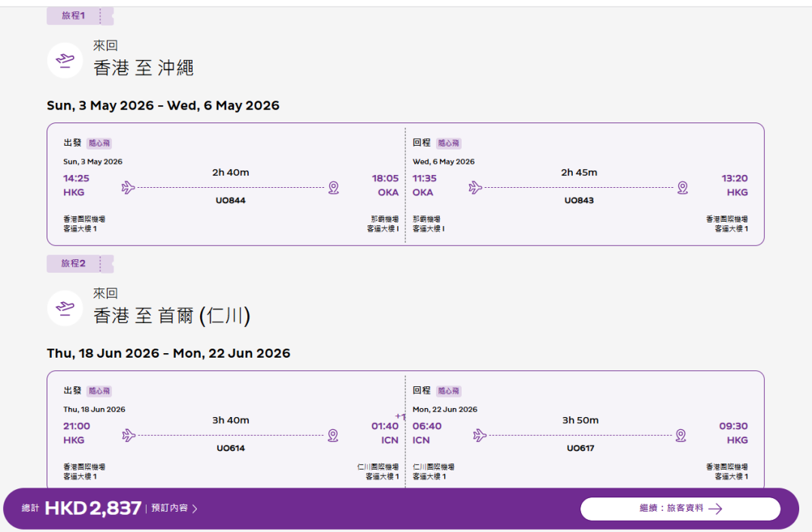
Task: Click 仁川國際機場 客運大樓 1 under 01:40 arrival
Action: (x=378, y=471)
